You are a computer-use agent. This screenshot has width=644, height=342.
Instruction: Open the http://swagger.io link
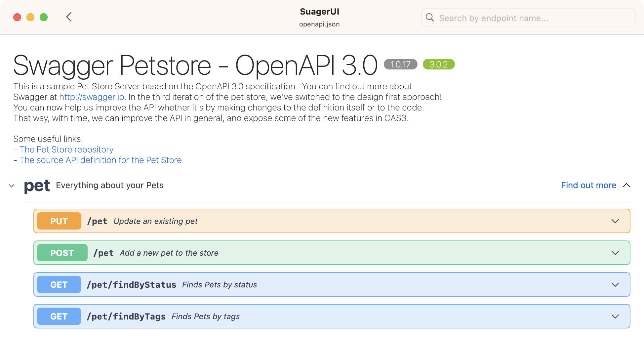click(92, 97)
